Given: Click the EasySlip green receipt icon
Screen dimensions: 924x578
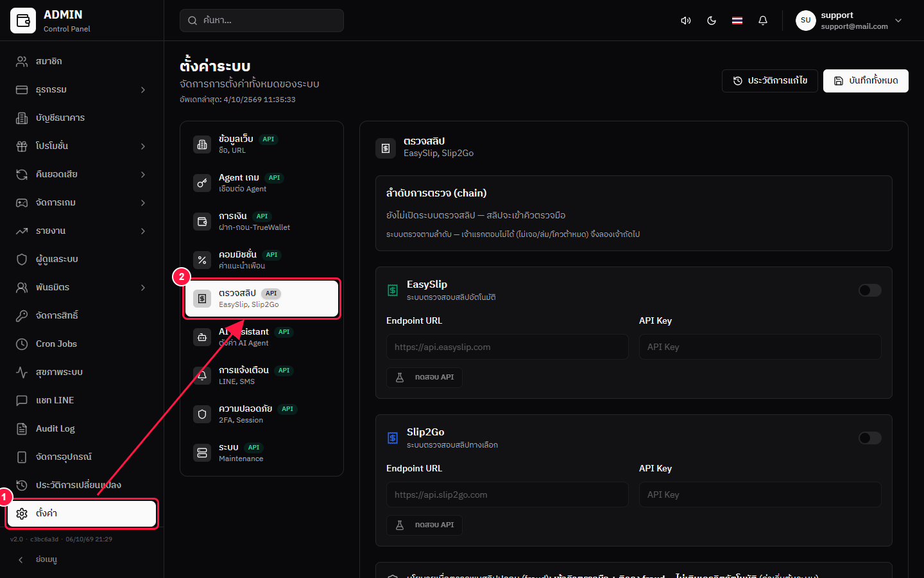Looking at the screenshot, I should (x=393, y=290).
